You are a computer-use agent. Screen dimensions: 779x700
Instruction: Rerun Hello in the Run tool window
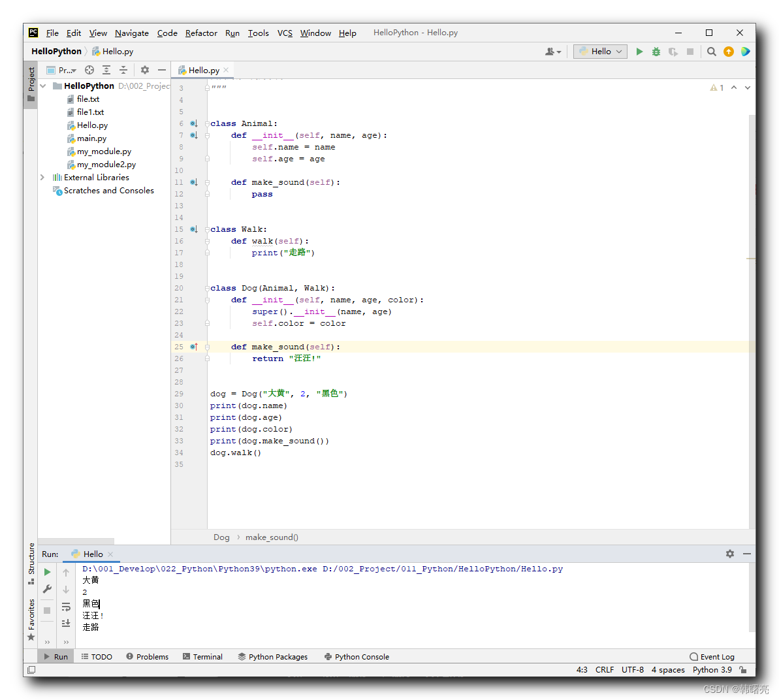click(47, 572)
